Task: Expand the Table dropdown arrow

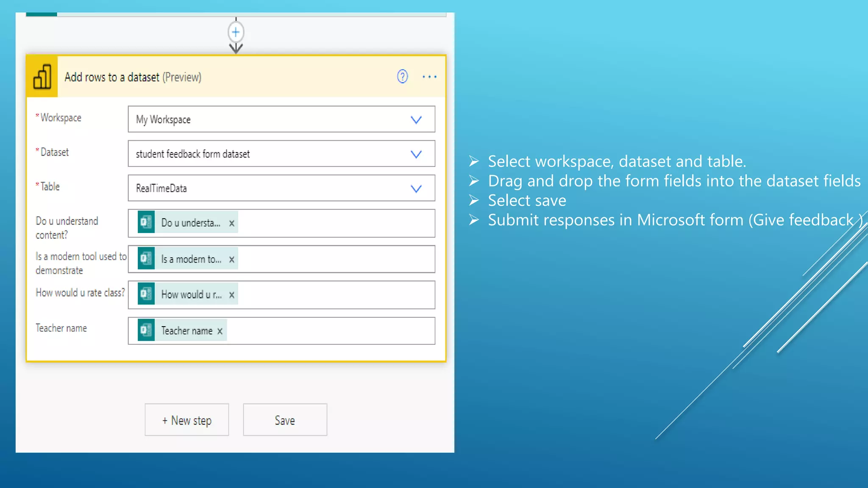Action: click(x=416, y=189)
